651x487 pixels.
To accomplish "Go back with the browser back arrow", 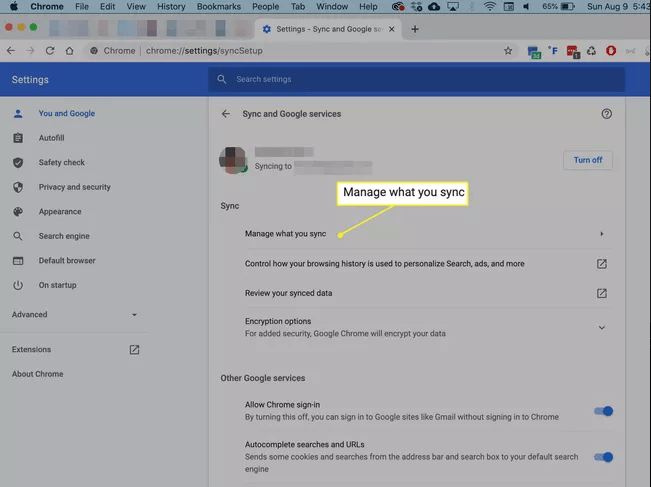I will point(11,51).
